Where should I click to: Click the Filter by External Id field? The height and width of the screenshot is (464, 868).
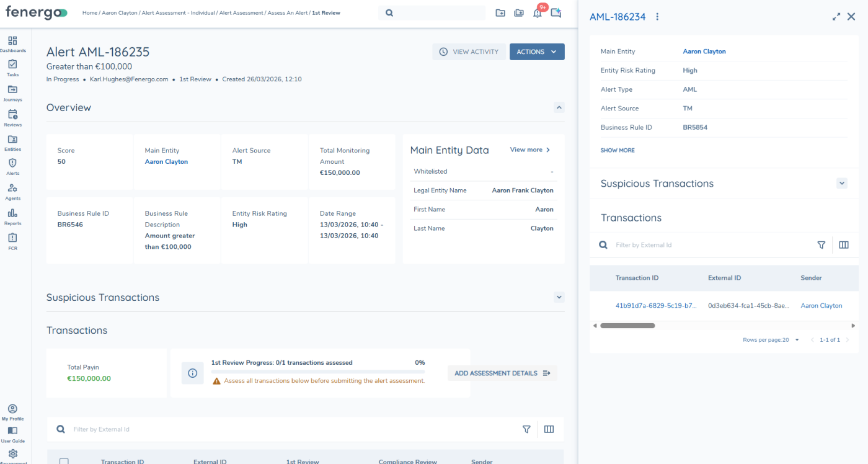(x=291, y=429)
